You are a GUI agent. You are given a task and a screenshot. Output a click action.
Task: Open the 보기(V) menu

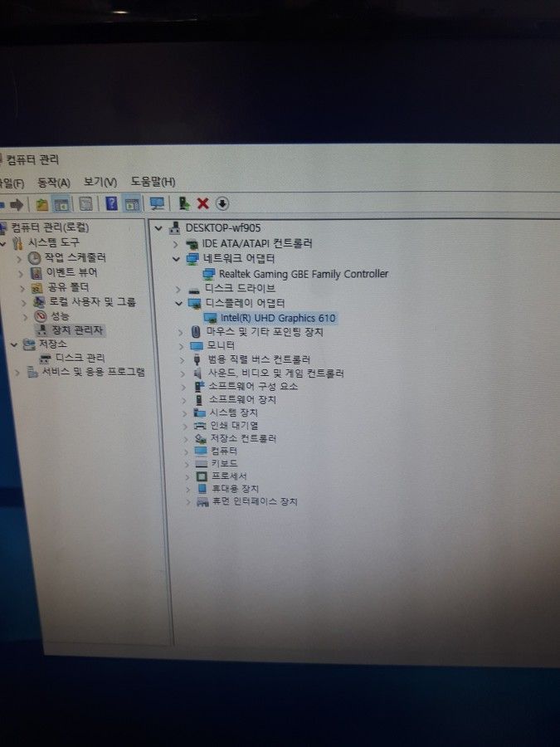100,182
